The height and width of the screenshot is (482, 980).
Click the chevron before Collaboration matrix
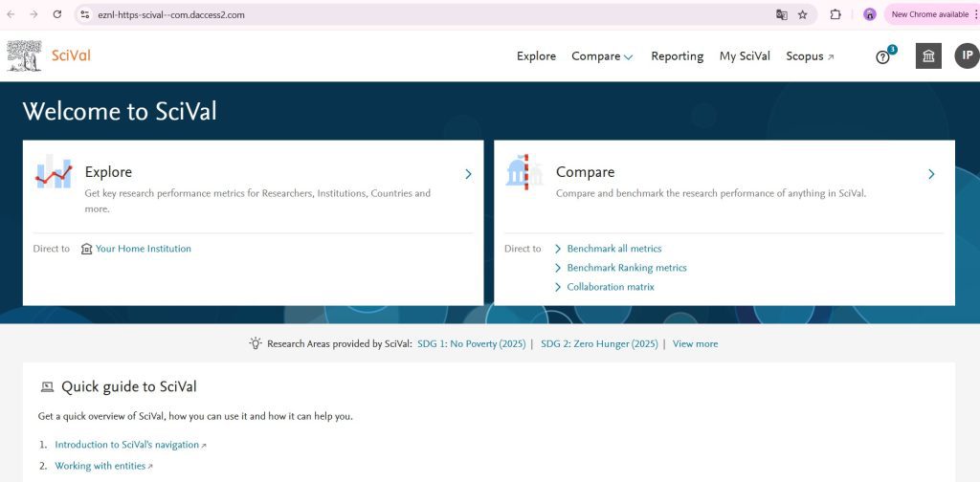coord(558,287)
